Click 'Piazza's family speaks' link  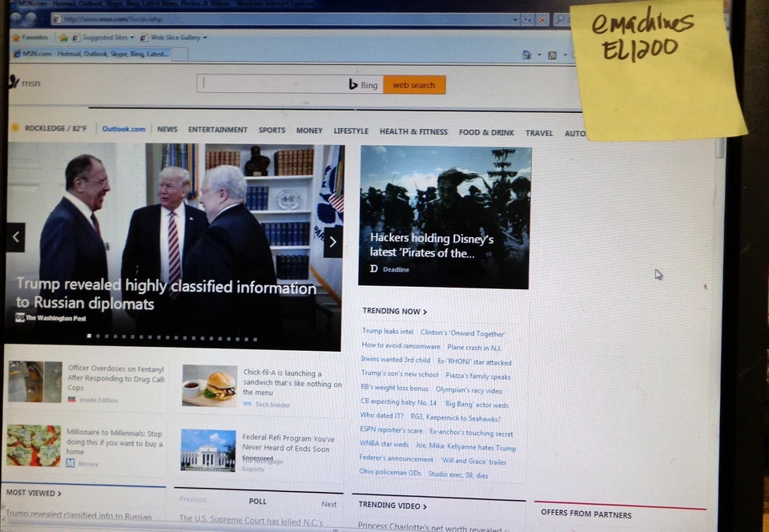478,377
